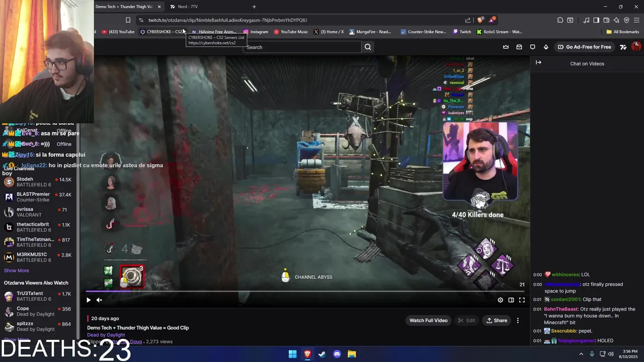
Task: Open the Counter-Strike News bookmark
Action: (x=423, y=32)
